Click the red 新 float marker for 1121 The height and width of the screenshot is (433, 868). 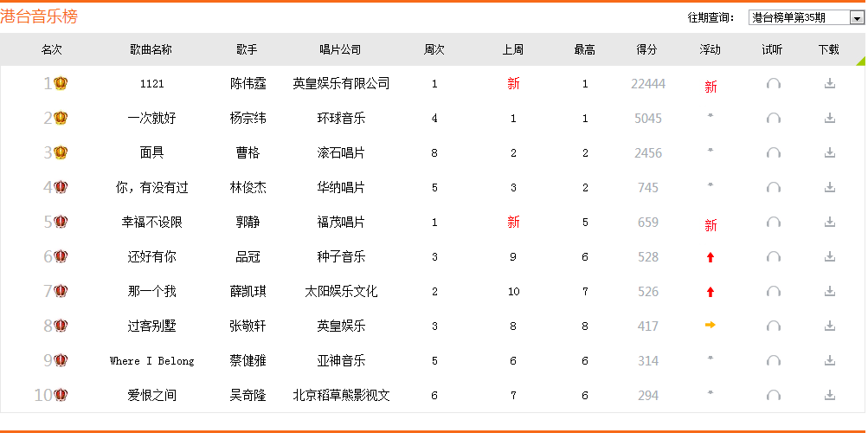click(710, 87)
